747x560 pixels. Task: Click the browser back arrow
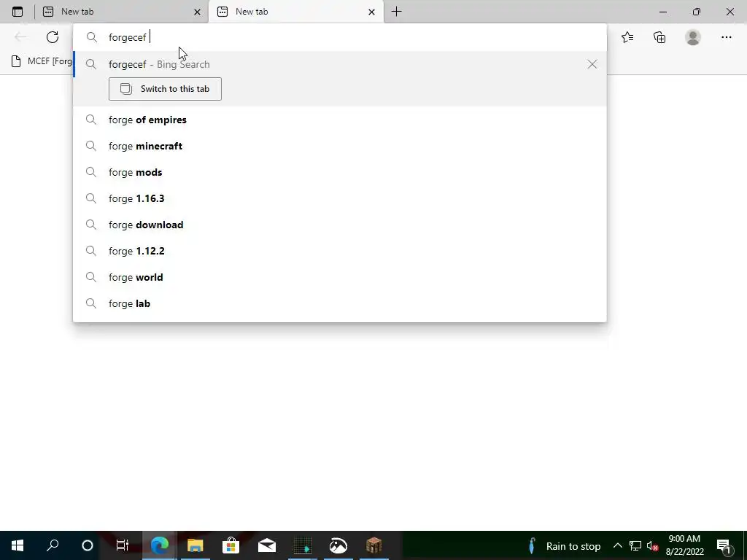click(x=20, y=37)
